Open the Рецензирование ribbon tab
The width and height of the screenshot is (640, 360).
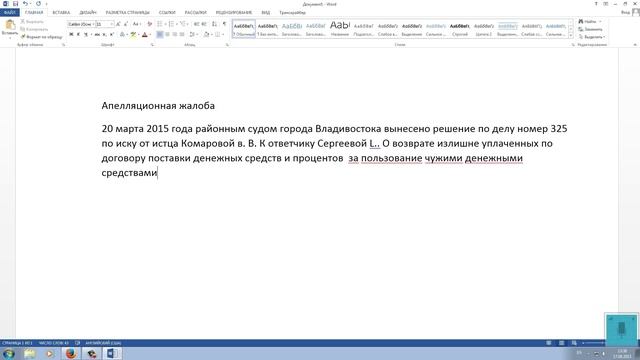click(x=234, y=13)
